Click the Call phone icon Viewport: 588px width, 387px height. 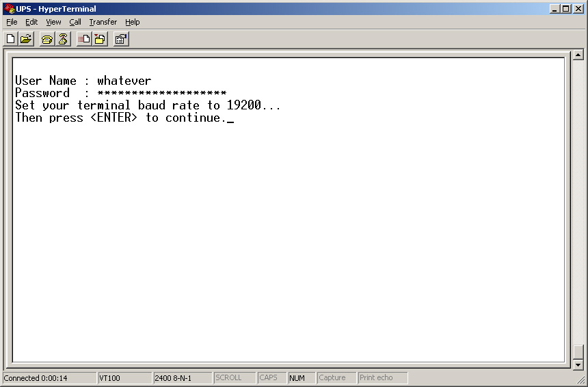[47, 39]
